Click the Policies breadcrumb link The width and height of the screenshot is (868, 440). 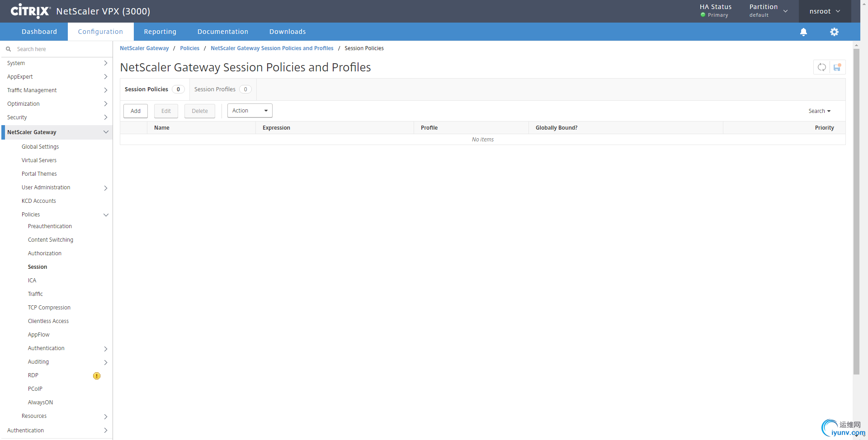(190, 48)
